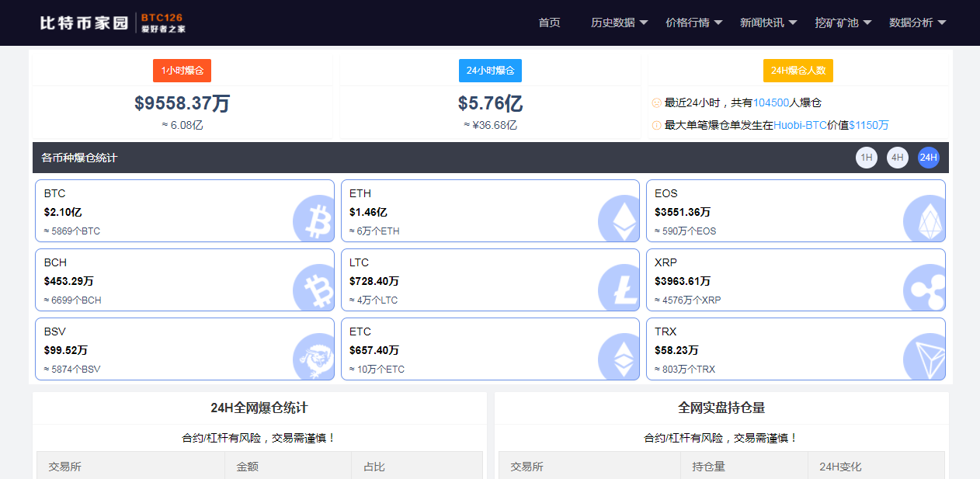Open the BSV liquidation card
The height and width of the screenshot is (479, 980).
[x=185, y=349]
